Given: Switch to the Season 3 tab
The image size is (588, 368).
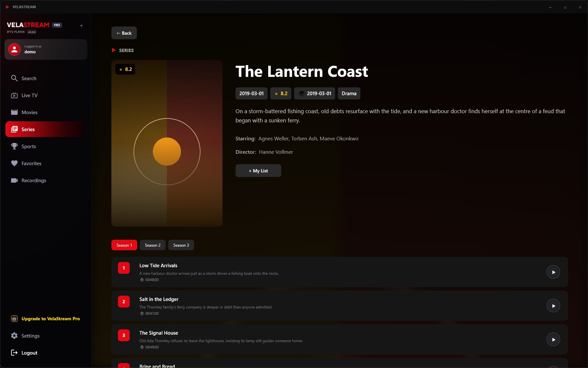Looking at the screenshot, I should (x=181, y=245).
